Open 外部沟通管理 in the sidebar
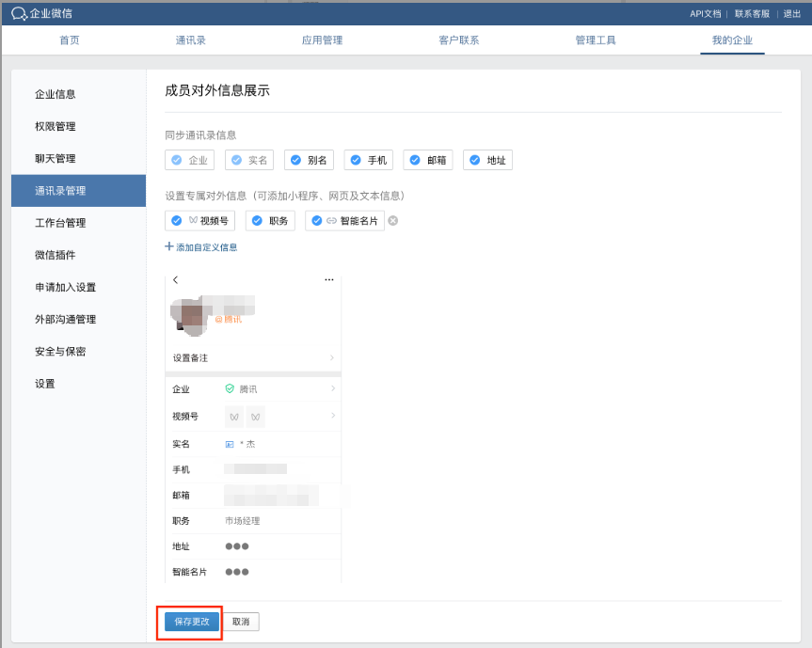 click(x=79, y=319)
